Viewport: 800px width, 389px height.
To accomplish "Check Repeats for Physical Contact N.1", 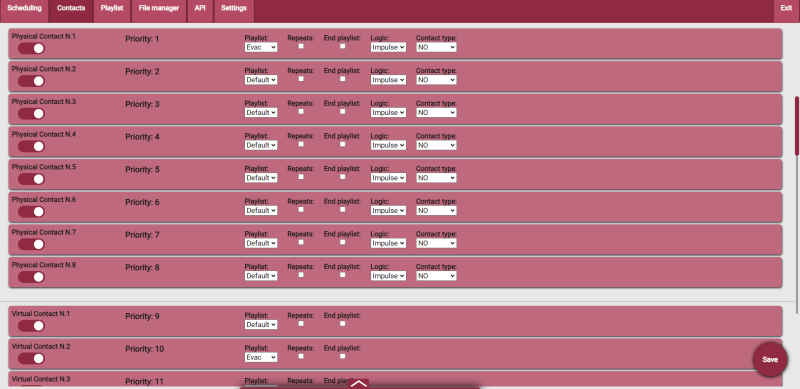I will point(301,46).
